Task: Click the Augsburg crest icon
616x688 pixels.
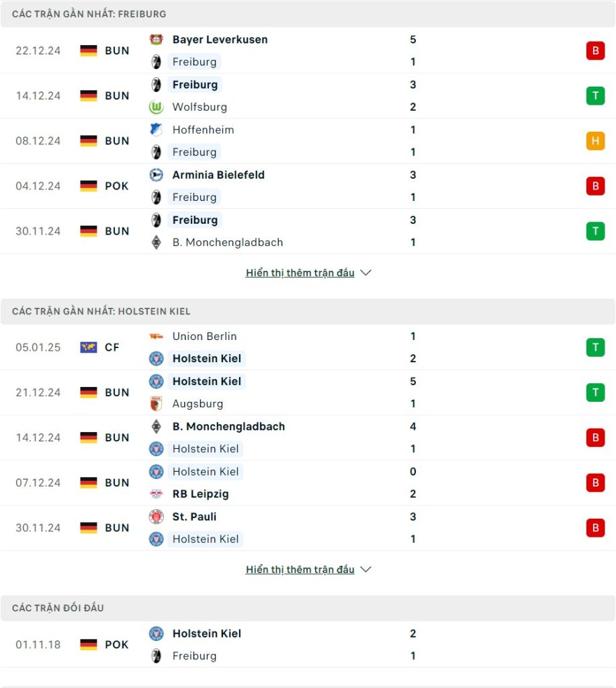Action: [x=157, y=404]
